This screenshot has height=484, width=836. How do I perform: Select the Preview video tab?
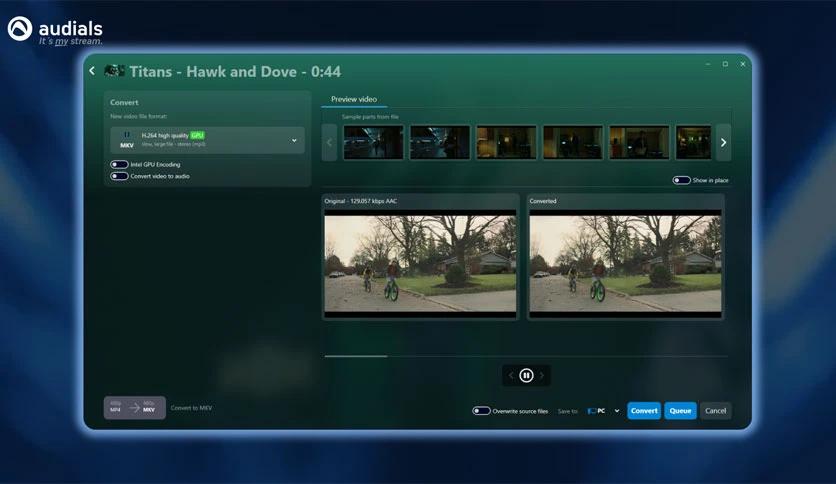coord(354,99)
